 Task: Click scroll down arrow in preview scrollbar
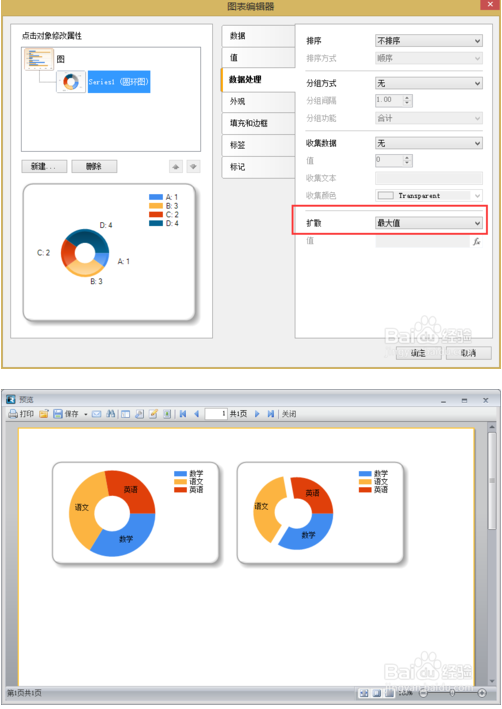click(492, 681)
